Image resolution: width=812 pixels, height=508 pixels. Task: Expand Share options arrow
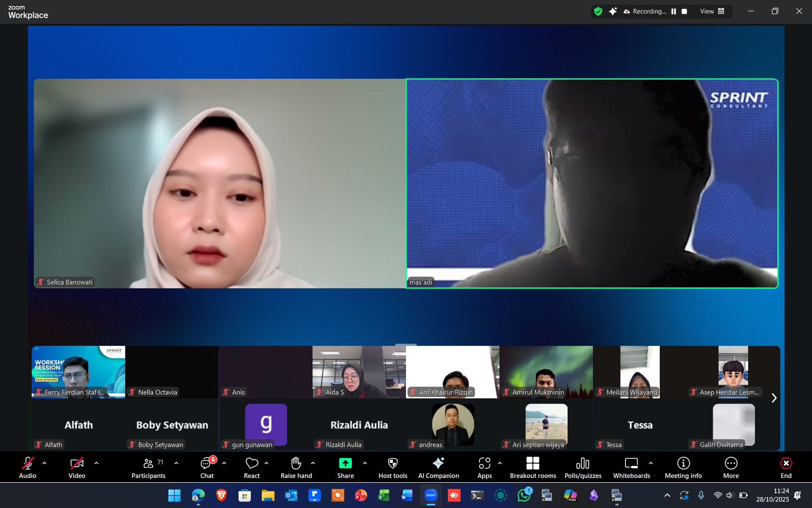click(365, 463)
